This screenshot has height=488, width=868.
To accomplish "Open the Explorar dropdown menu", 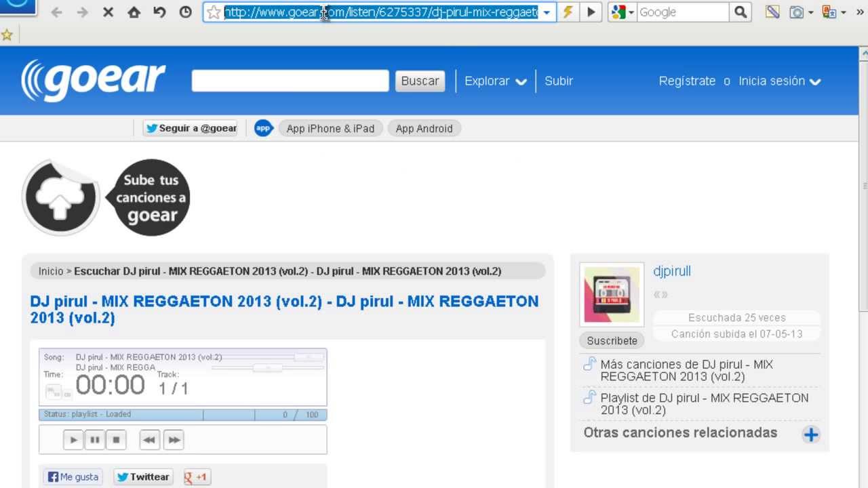I will (495, 81).
